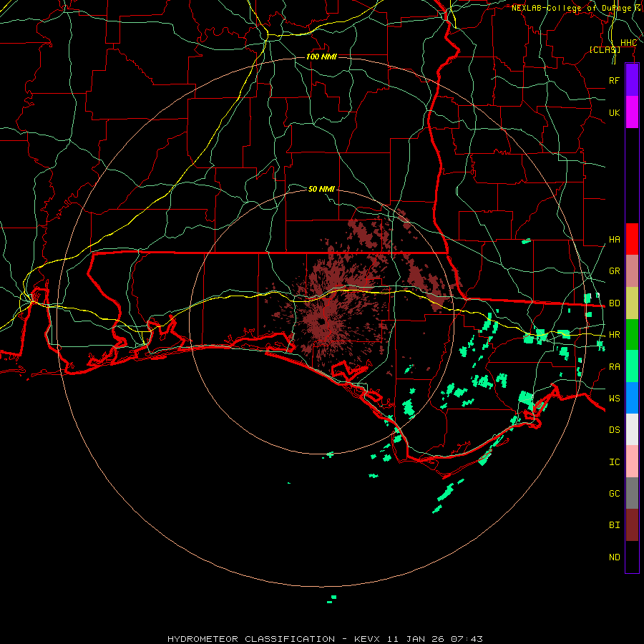
Task: Click the HR legend label
Action: 614,335
